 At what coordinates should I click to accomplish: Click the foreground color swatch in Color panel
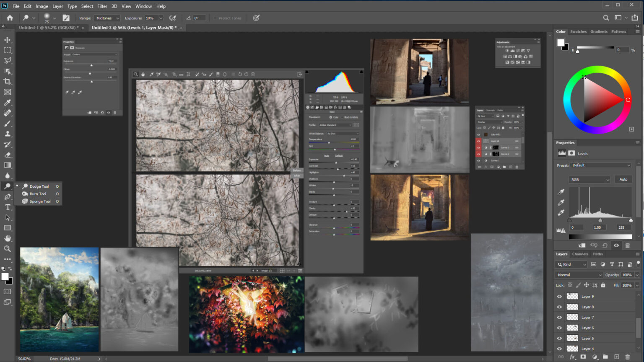point(561,42)
